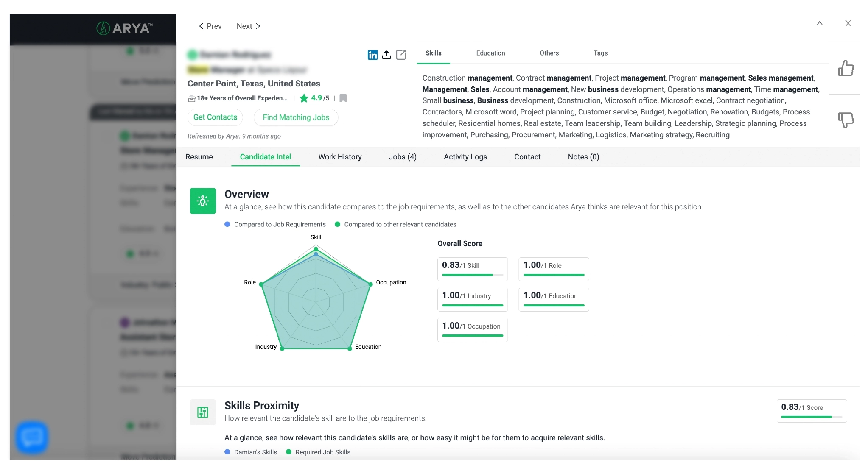This screenshot has height=468, width=868.
Task: Bookmark the candidate with flag icon
Action: (343, 98)
